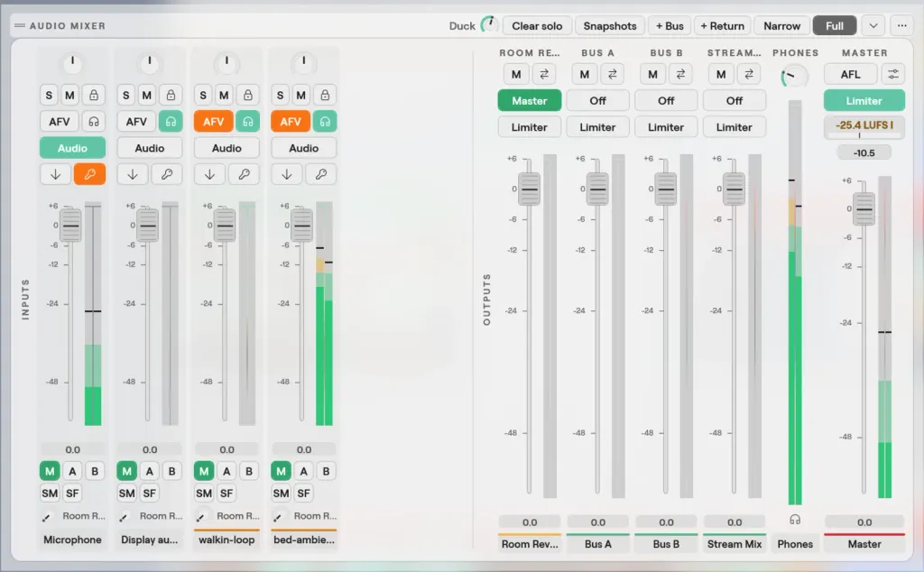924x572 pixels.
Task: Click the source icon beside Microphone's Room R label
Action: point(47,517)
